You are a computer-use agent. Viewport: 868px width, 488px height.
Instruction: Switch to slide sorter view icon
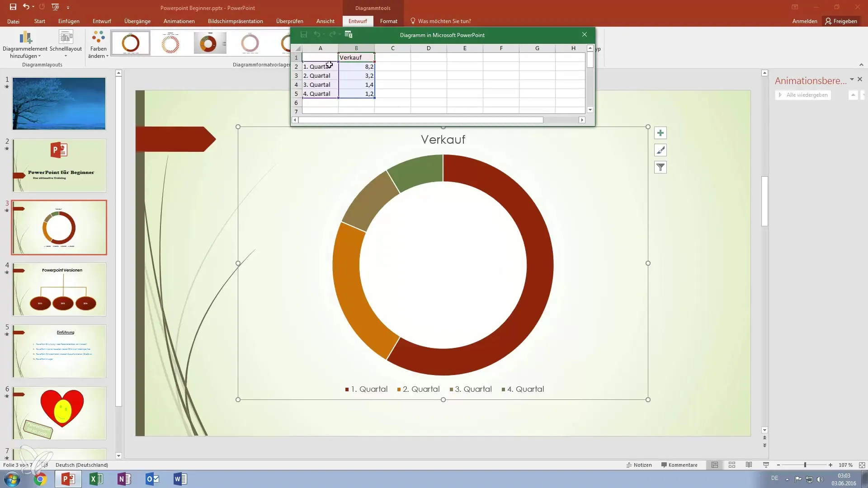[x=732, y=465]
